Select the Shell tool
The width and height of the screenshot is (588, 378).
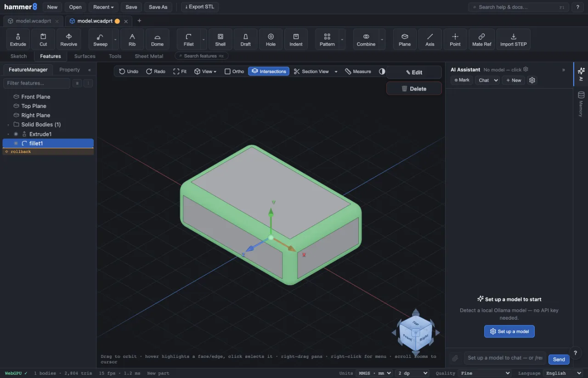(x=220, y=39)
